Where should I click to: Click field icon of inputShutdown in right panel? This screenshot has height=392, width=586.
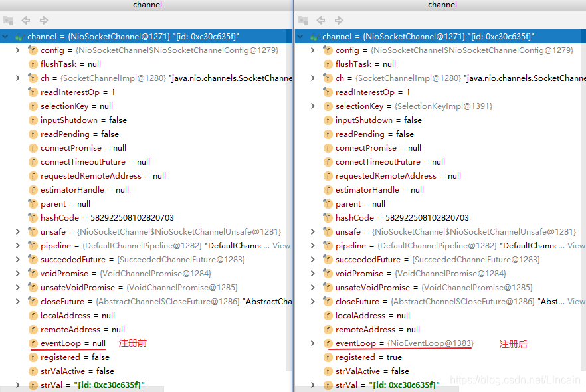[x=328, y=120]
